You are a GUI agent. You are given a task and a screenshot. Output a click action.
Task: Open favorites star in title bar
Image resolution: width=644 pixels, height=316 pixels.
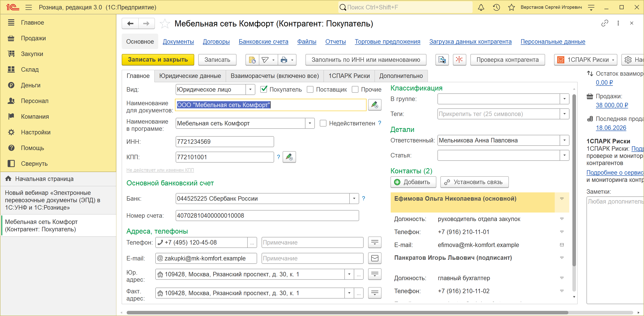pyautogui.click(x=512, y=7)
